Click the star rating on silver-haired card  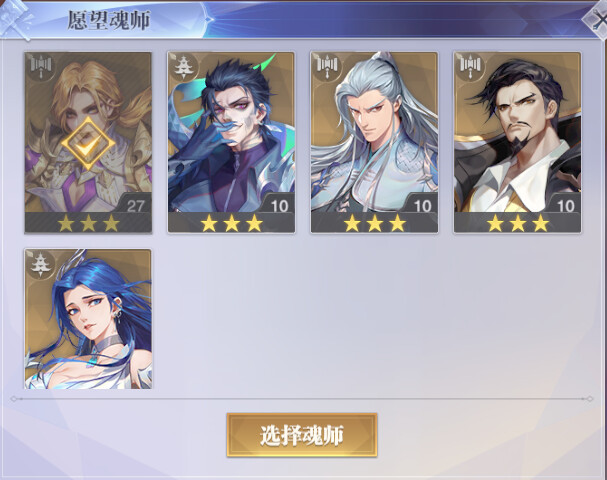[x=375, y=223]
